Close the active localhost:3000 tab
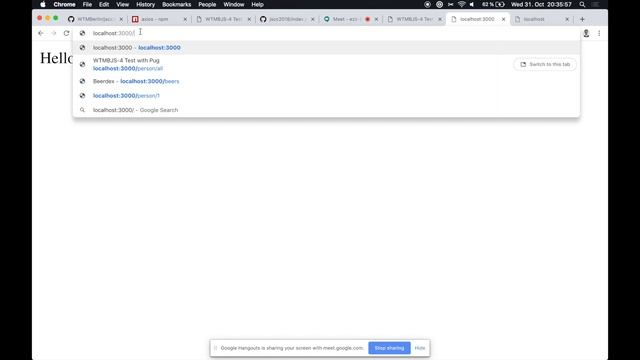This screenshot has width=640, height=360. (x=503, y=19)
